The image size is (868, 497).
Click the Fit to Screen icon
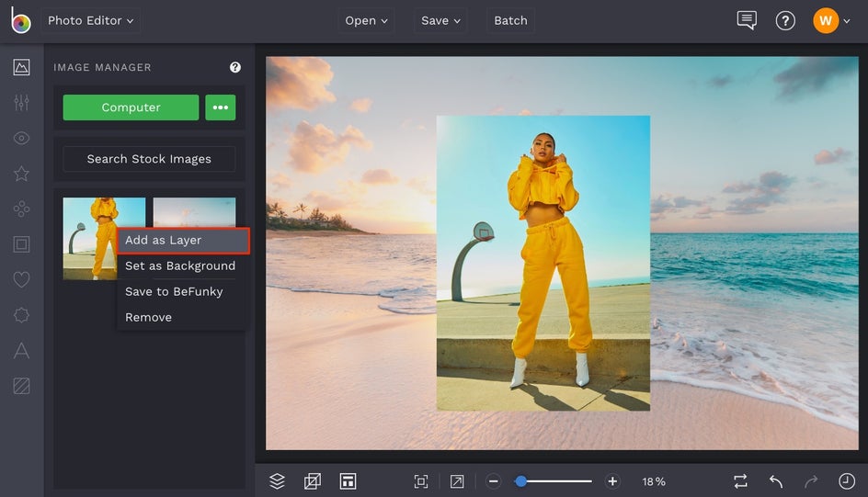(421, 481)
